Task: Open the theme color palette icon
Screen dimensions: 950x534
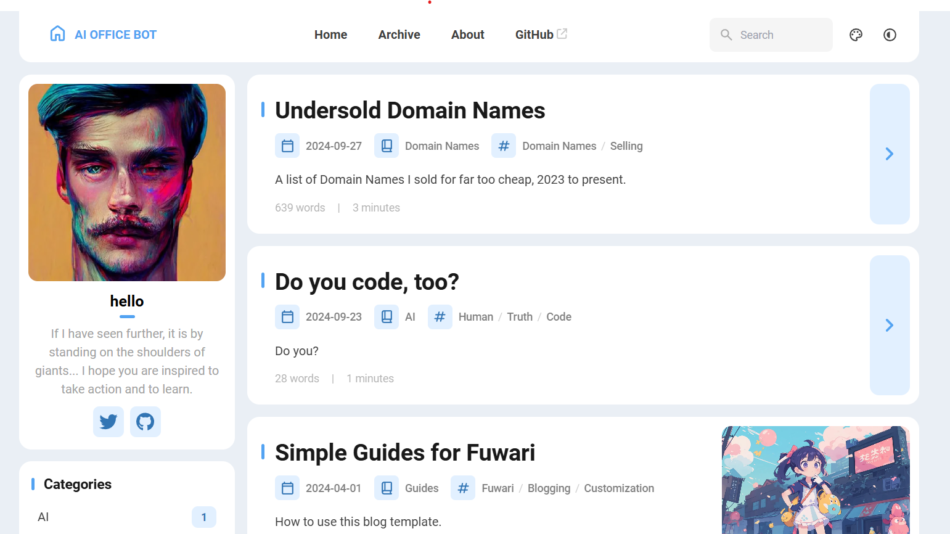Action: point(855,35)
